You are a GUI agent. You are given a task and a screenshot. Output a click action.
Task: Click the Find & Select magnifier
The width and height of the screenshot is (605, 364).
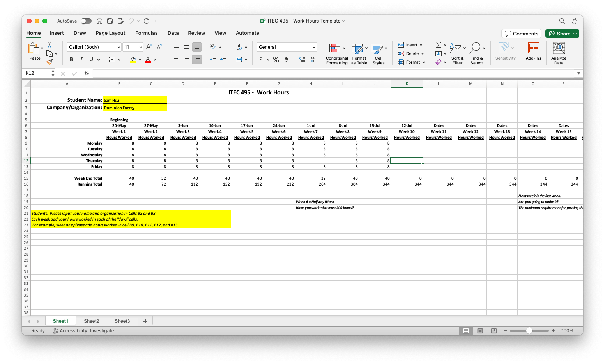[475, 48]
